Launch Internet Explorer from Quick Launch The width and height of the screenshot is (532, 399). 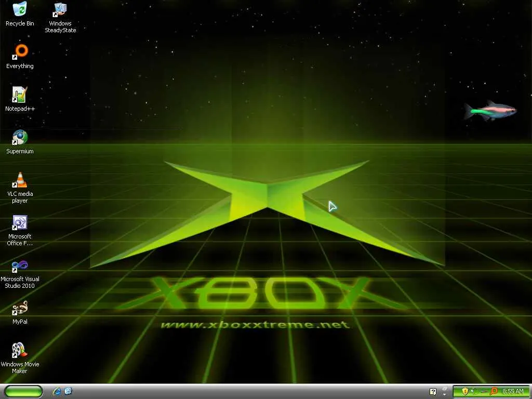click(57, 391)
